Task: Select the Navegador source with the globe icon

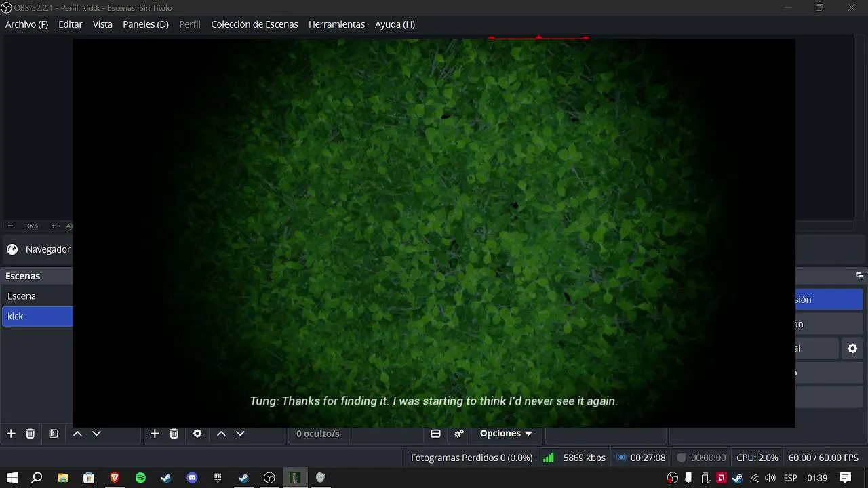Action: pos(37,249)
